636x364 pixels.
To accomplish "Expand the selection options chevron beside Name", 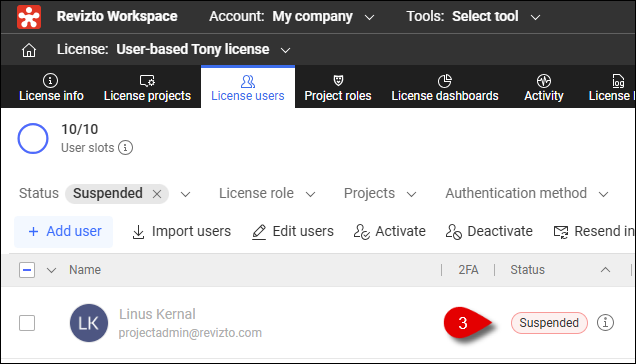I will (51, 270).
